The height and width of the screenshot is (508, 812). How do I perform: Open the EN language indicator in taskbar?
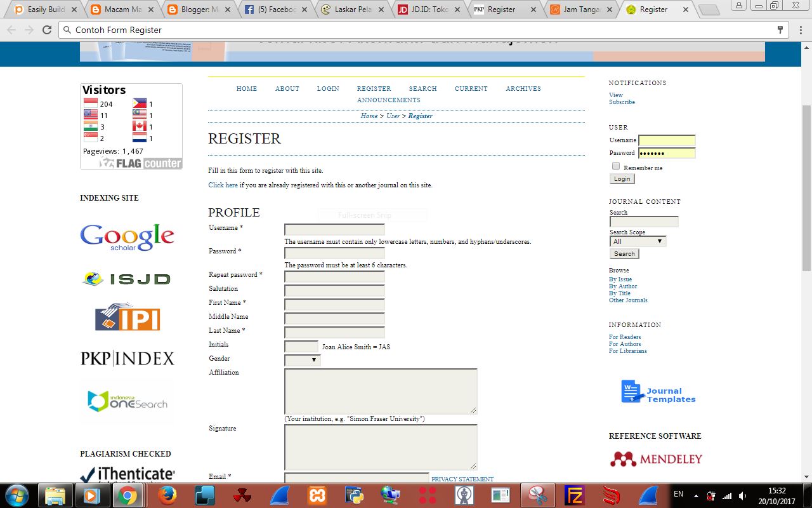(x=678, y=494)
